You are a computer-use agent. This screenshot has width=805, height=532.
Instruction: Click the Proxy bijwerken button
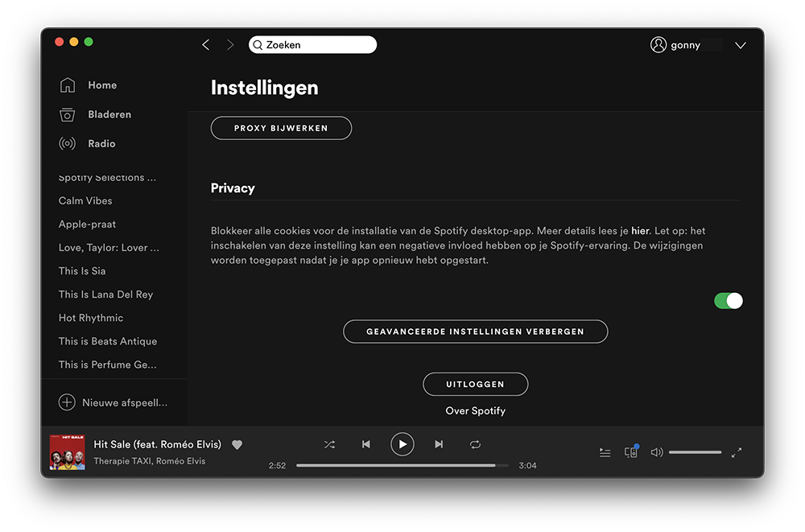[x=281, y=129]
